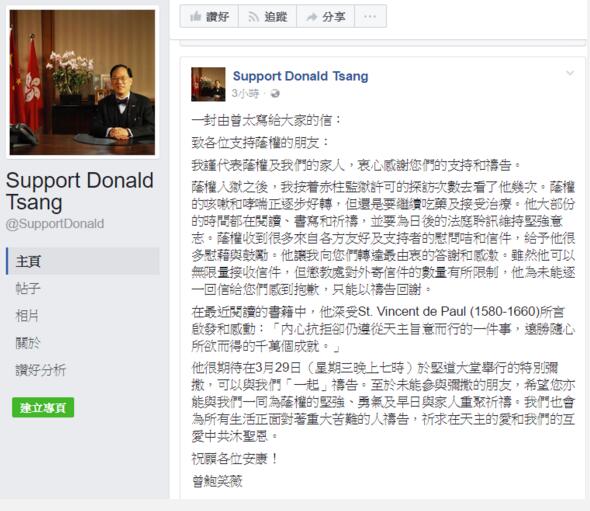This screenshot has height=511, width=590.
Task: Click the 追蹤 follow button text
Action: coord(275,17)
